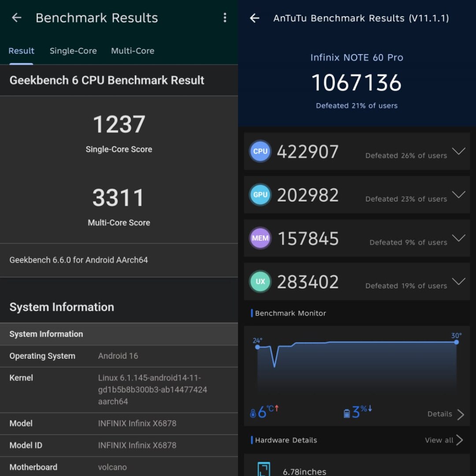Switch to the Single-Core tab
Screen dimensions: 476x476
[x=73, y=51]
